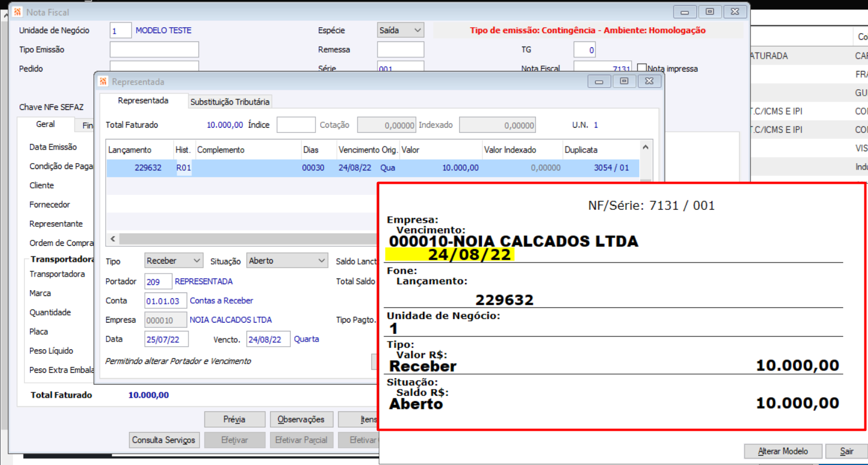Click the Empresa field with 000010
The height and width of the screenshot is (465, 868).
[165, 320]
